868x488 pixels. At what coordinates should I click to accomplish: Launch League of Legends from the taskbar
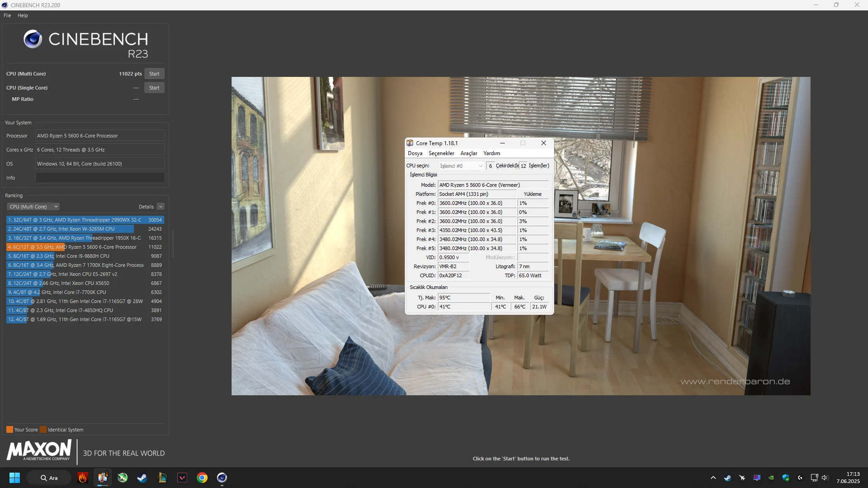pyautogui.click(x=162, y=478)
